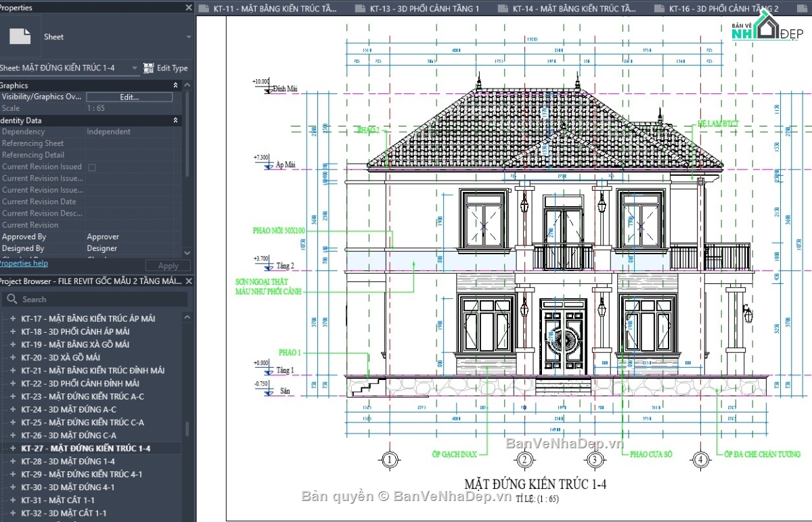812x522 pixels.
Task: Click the Dependency value 'Independent'
Action: click(x=109, y=132)
